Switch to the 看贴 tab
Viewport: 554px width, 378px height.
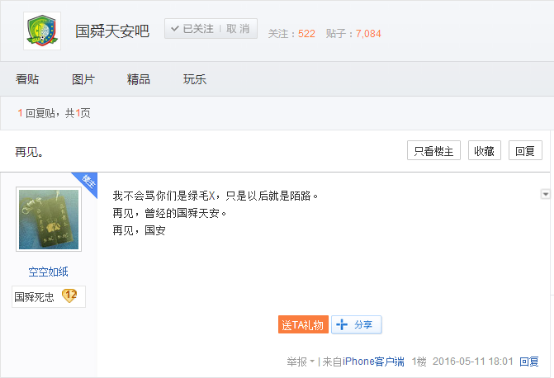point(27,79)
